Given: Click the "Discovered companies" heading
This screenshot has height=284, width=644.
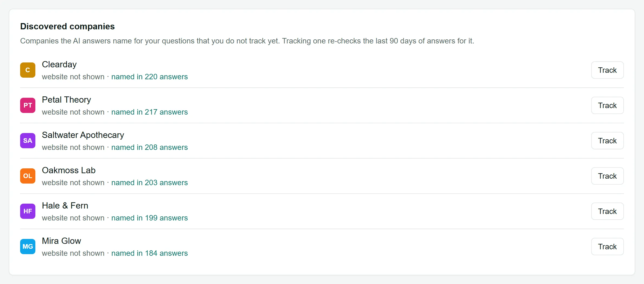Looking at the screenshot, I should (x=67, y=26).
